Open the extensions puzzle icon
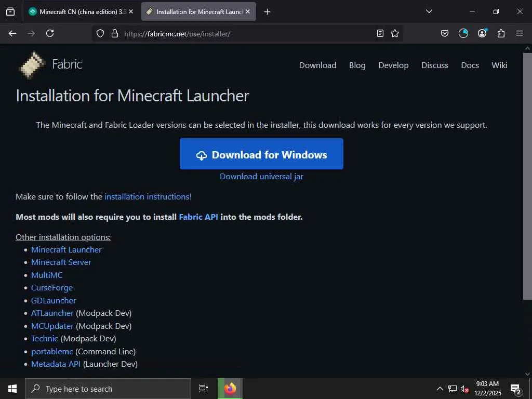Viewport: 532px width, 399px height. [501, 33]
